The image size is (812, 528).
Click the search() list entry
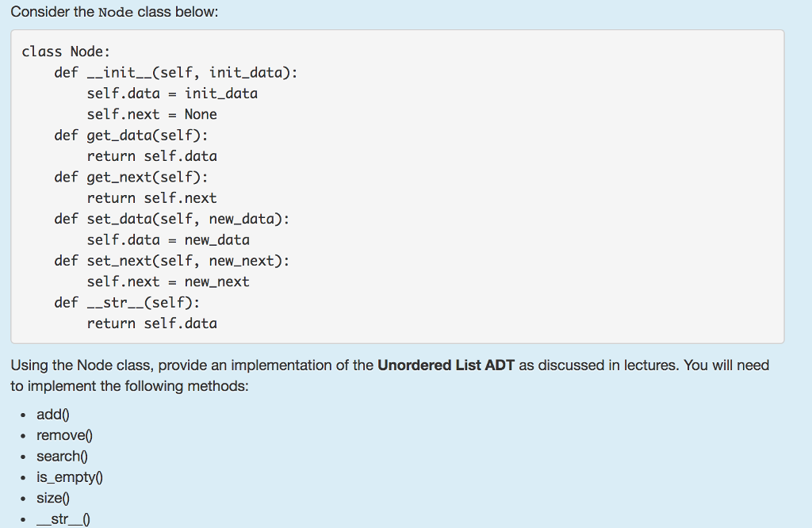tap(62, 456)
